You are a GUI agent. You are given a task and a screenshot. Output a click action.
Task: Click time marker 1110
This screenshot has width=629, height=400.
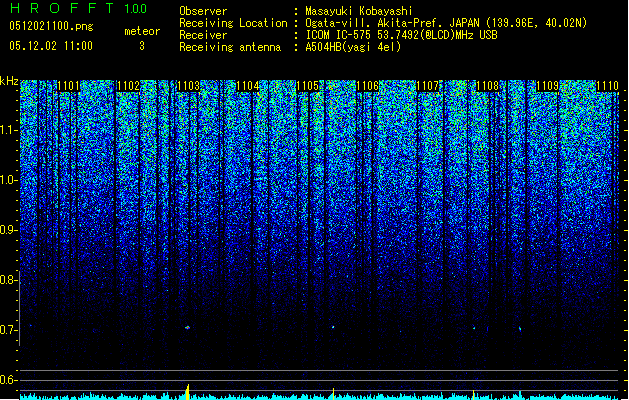[x=607, y=86]
